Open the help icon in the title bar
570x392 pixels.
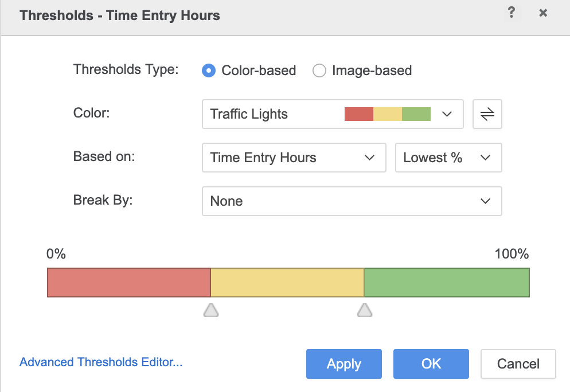511,13
